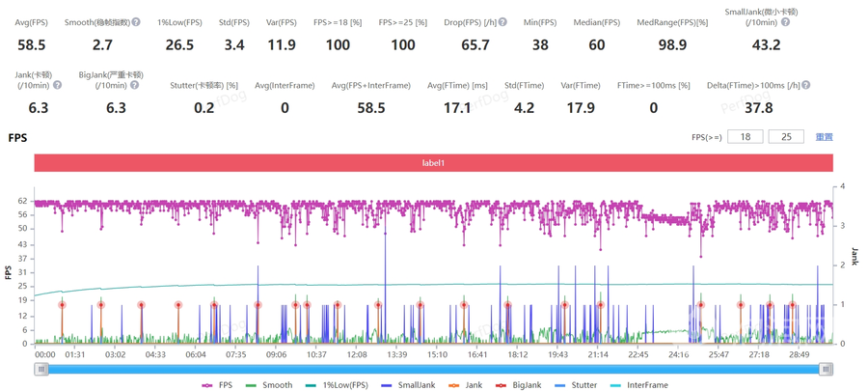
Task: Click right handle of time range slider
Action: pyautogui.click(x=826, y=369)
